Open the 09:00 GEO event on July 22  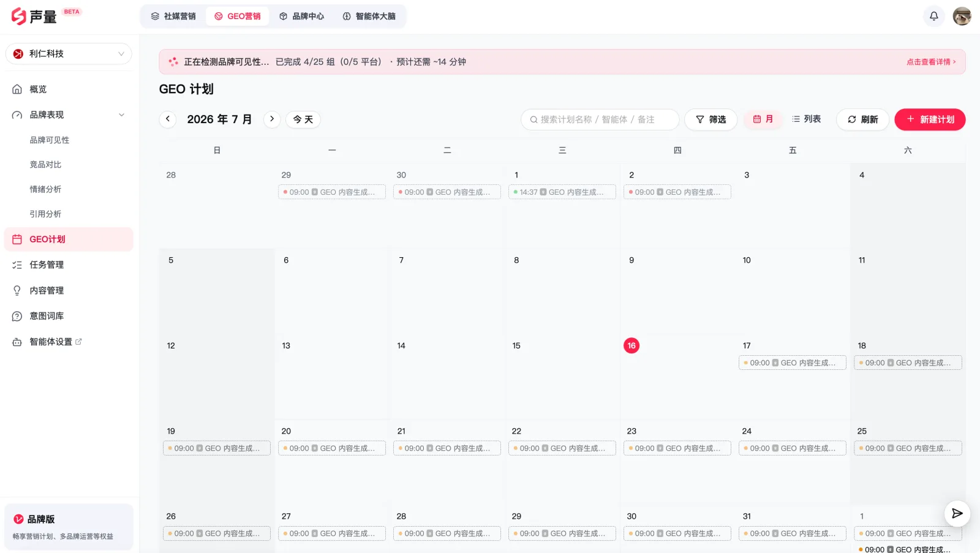coord(562,448)
